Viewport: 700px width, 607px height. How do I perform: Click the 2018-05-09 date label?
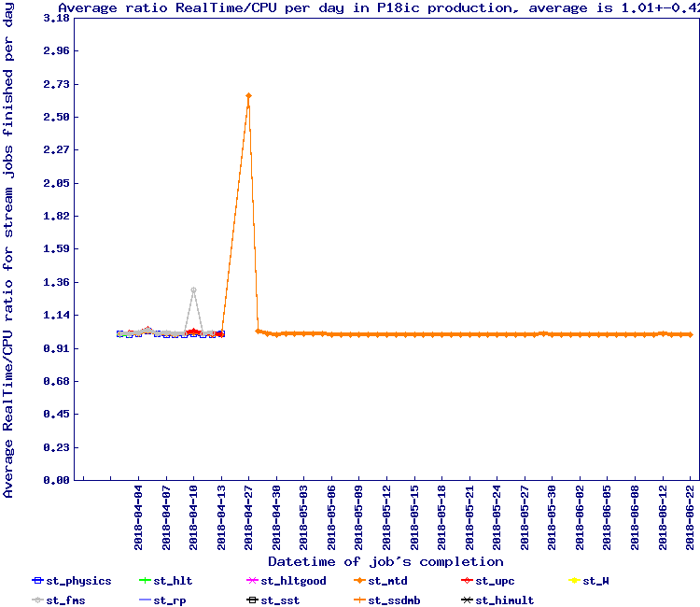[359, 517]
